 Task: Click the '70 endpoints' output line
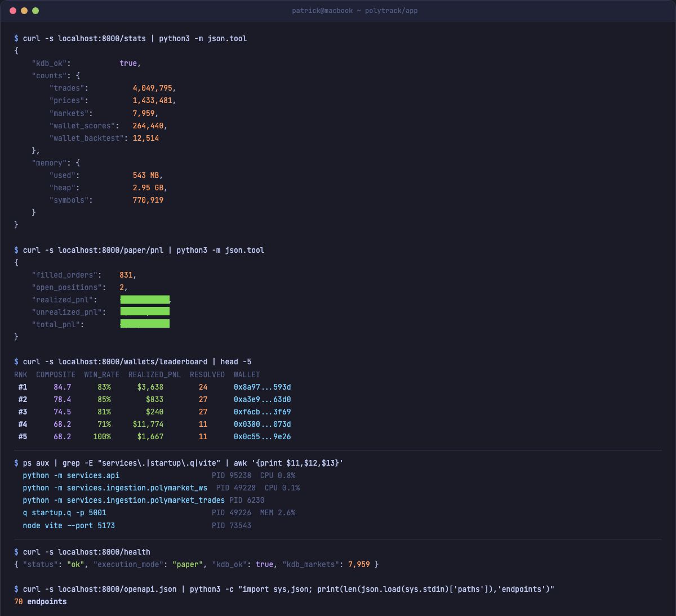coord(40,601)
